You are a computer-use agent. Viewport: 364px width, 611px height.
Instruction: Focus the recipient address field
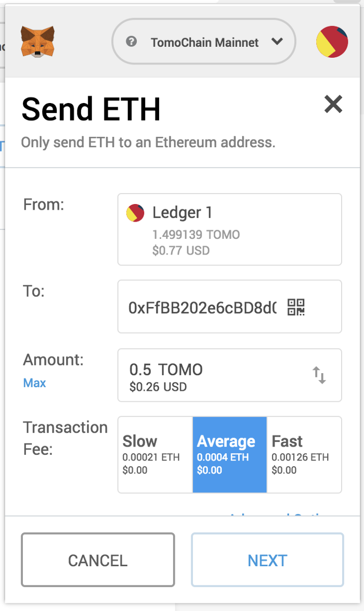point(230,307)
